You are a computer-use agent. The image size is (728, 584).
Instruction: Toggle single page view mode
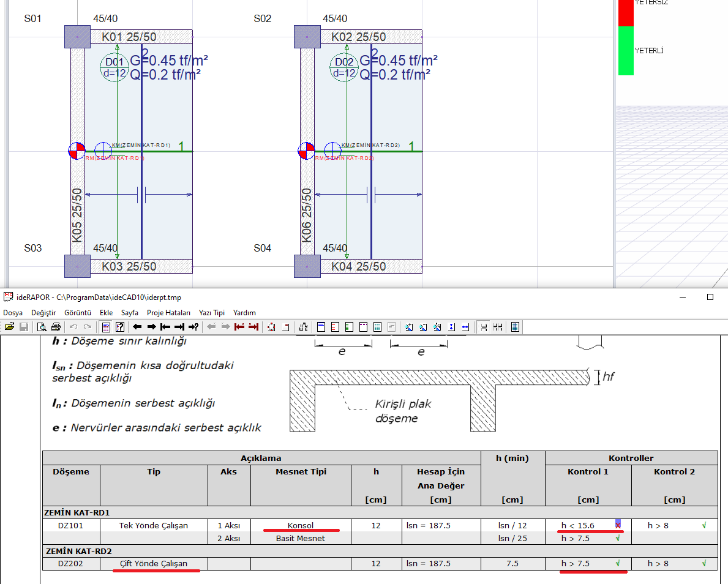click(x=484, y=327)
